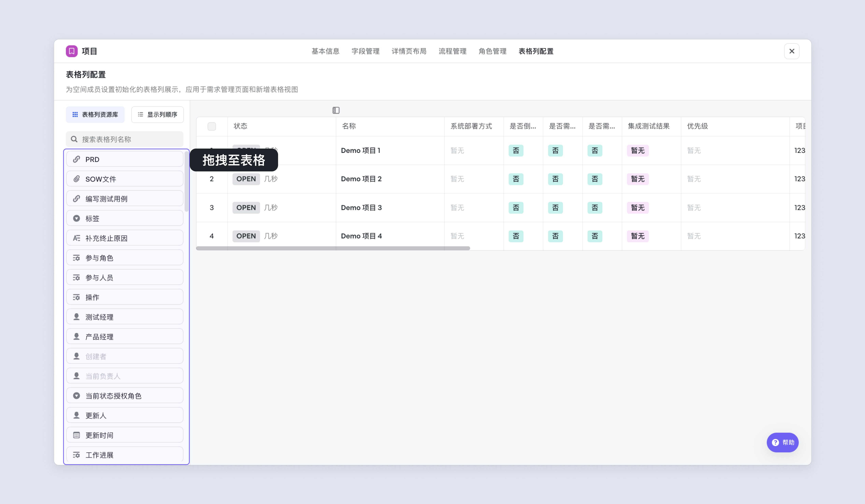Screen dimensions: 865x504
Task: Click the settings-list icon beside 参与角色
Action: click(x=77, y=258)
